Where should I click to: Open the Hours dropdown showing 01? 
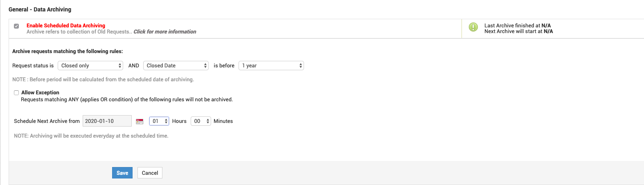tap(159, 121)
